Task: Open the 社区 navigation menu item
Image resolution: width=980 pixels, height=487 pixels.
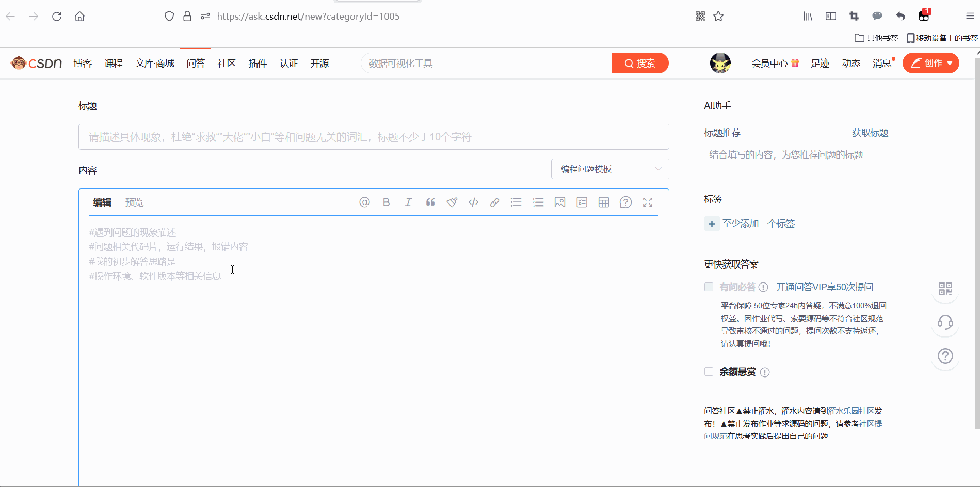Action: (x=227, y=64)
